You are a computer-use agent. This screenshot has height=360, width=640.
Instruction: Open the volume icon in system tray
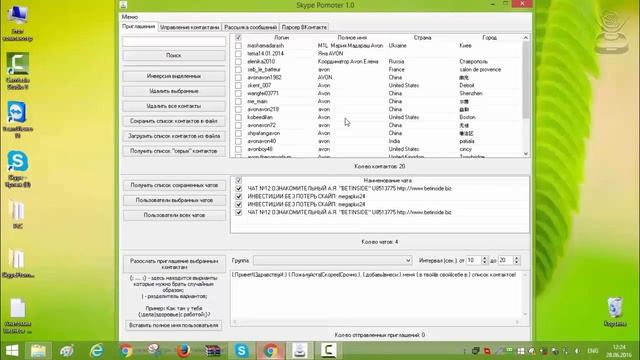click(x=577, y=351)
